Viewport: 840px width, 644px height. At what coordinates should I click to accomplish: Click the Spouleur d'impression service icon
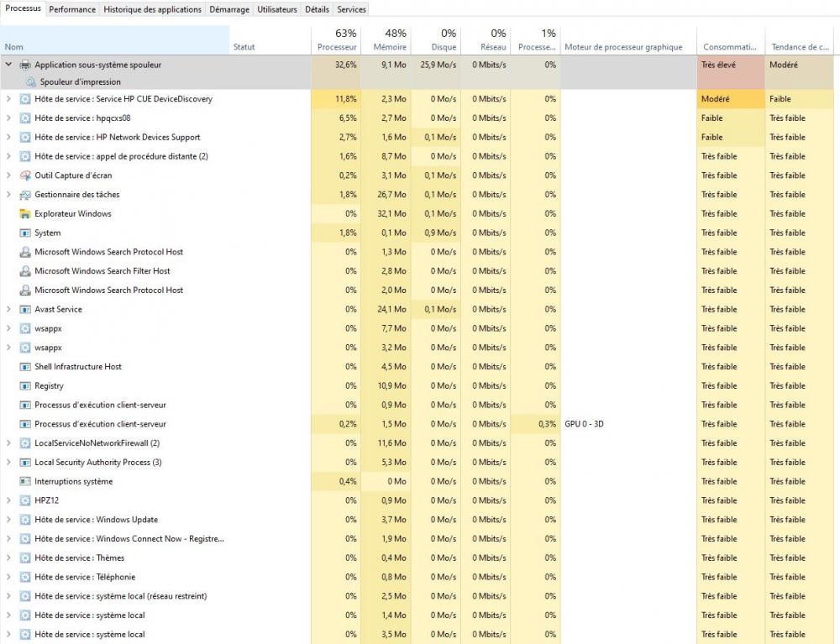point(31,82)
